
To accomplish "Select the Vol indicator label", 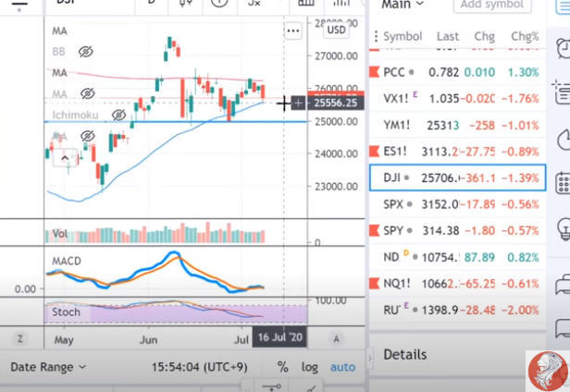I will (60, 234).
